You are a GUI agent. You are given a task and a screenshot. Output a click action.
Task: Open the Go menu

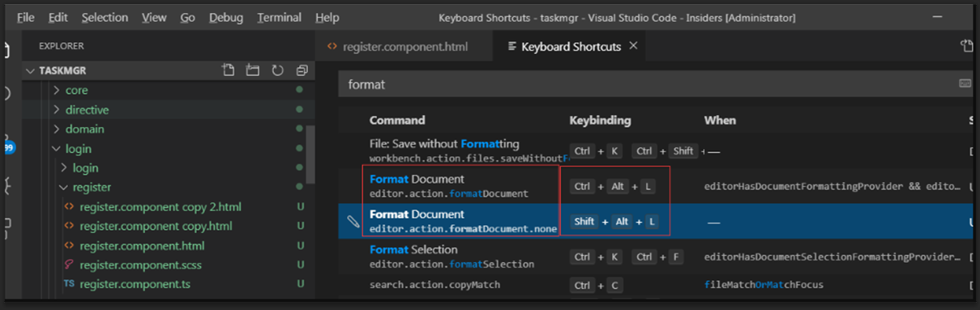[188, 17]
